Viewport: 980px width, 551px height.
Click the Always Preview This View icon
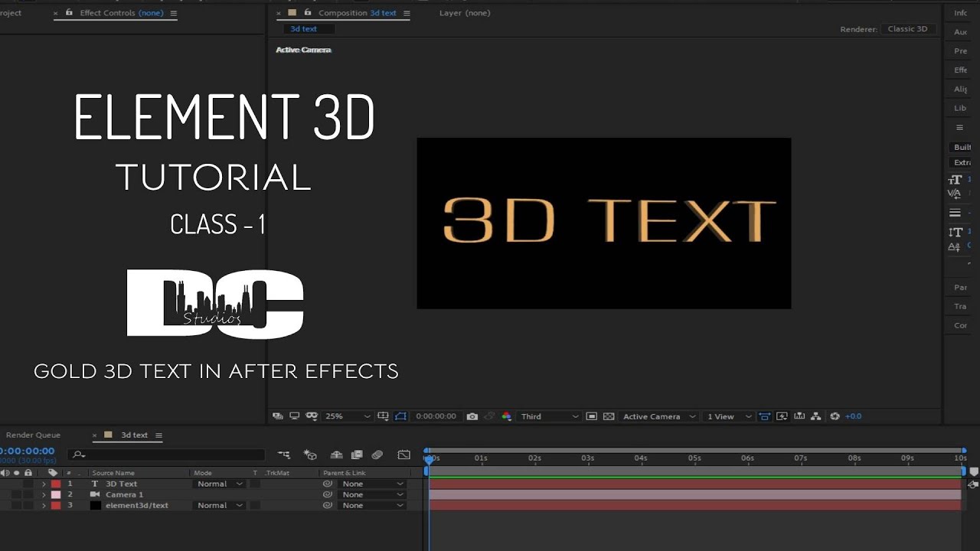279,416
